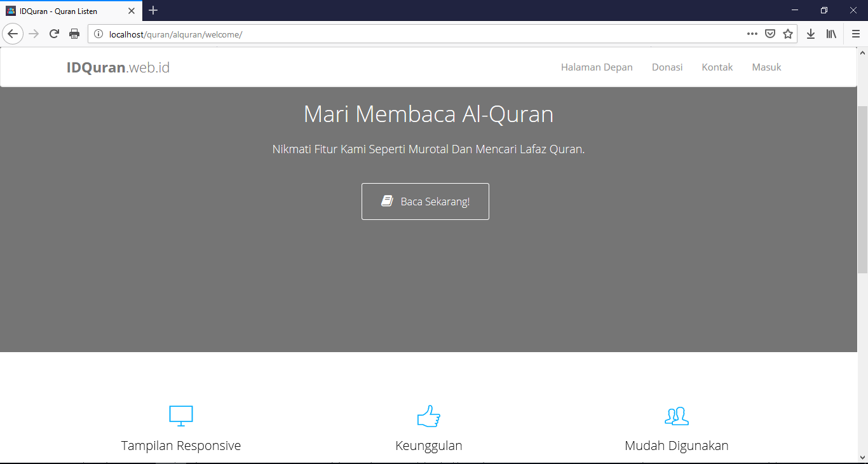This screenshot has width=868, height=464.
Task: Click the Mudah Digunakan people icon
Action: click(x=677, y=416)
